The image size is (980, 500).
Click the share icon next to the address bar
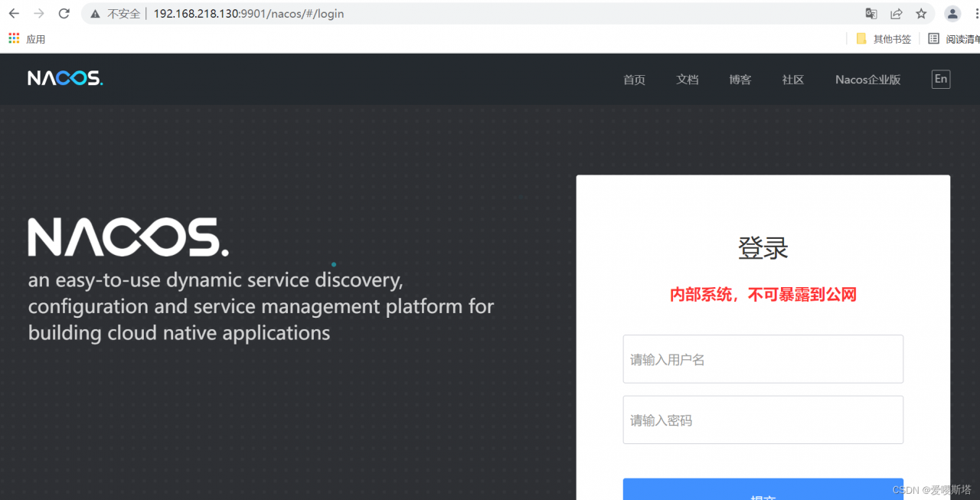(896, 13)
